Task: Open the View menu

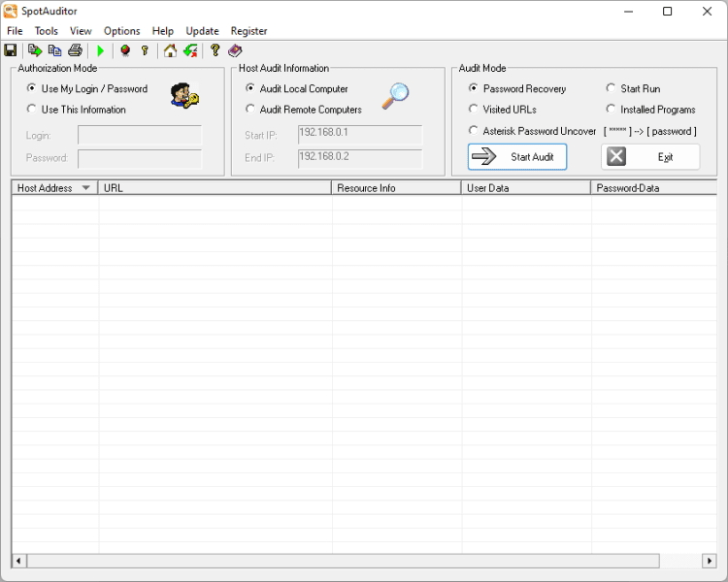Action: [81, 31]
